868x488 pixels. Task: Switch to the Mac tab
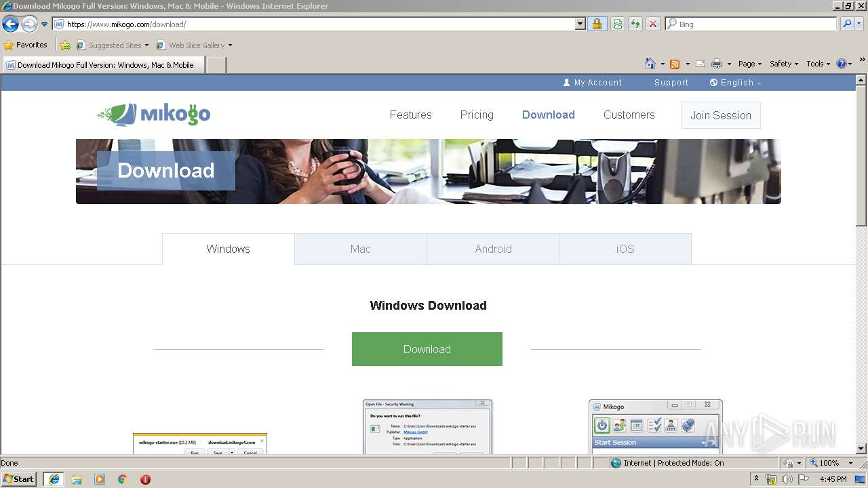[x=361, y=249]
